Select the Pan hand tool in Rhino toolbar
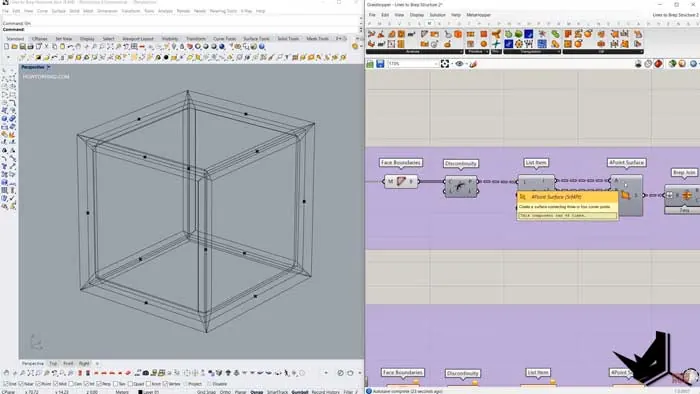700x394 pixels. click(78, 46)
